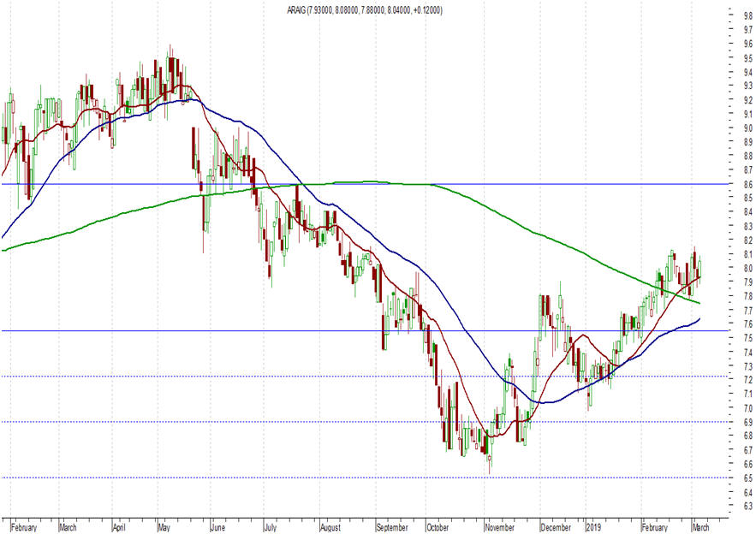Select the March 2018 month label
This screenshot has width=756, height=534.
pyautogui.click(x=68, y=527)
